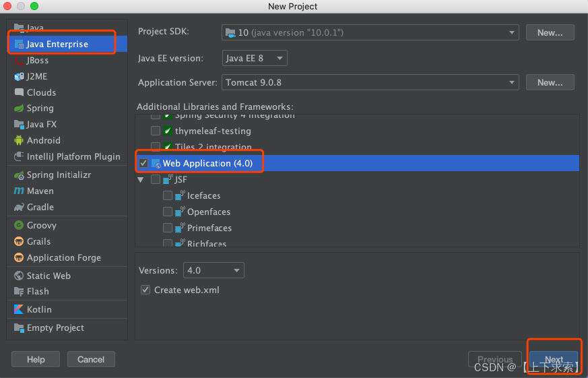Select the Android robot icon
Screen dimensions: 588x378
point(19,140)
